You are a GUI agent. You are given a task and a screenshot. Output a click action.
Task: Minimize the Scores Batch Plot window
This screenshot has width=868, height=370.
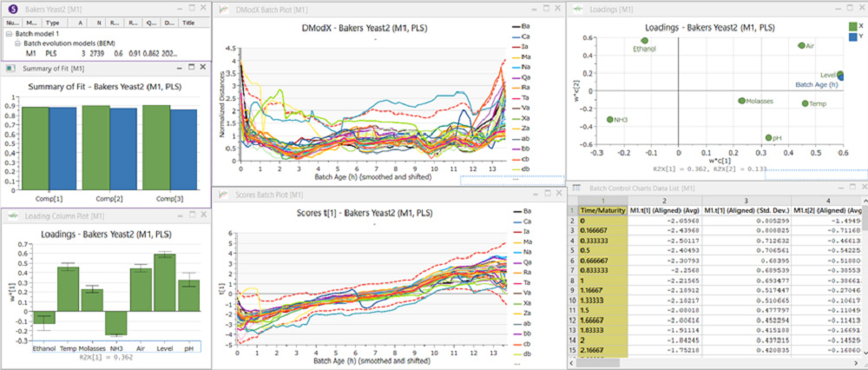click(x=535, y=194)
